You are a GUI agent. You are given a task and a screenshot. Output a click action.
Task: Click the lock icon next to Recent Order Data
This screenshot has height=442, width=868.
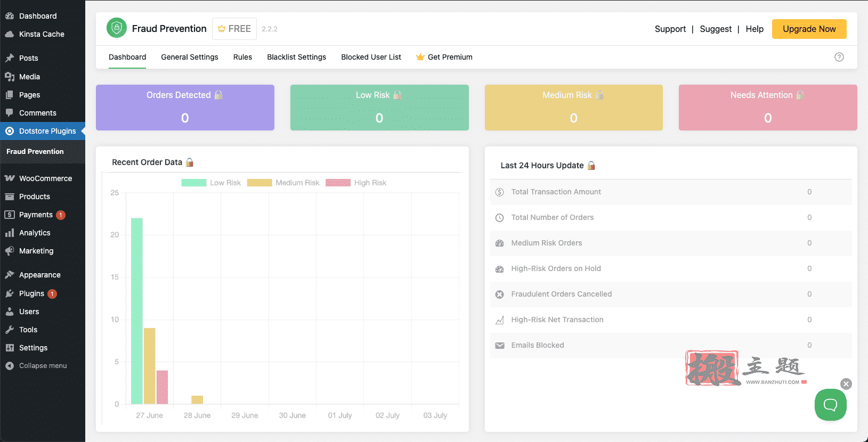[190, 162]
